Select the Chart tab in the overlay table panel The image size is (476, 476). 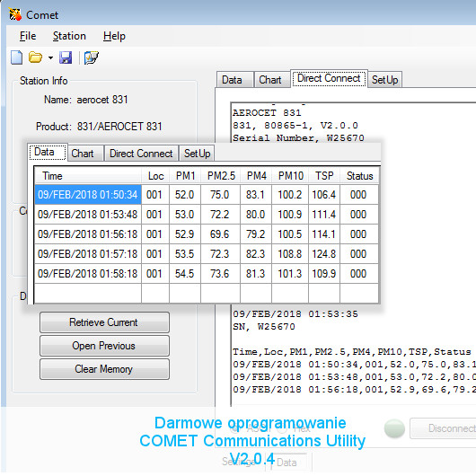(x=85, y=154)
